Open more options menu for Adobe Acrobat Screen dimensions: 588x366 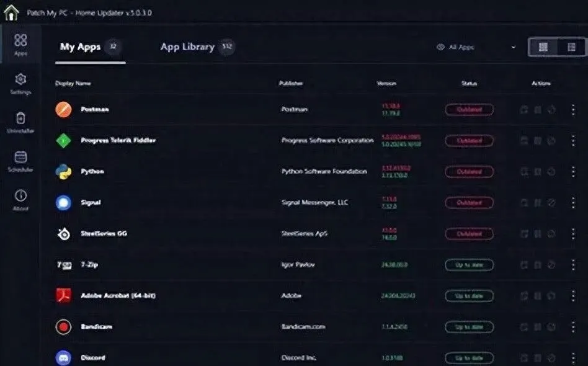tap(573, 296)
